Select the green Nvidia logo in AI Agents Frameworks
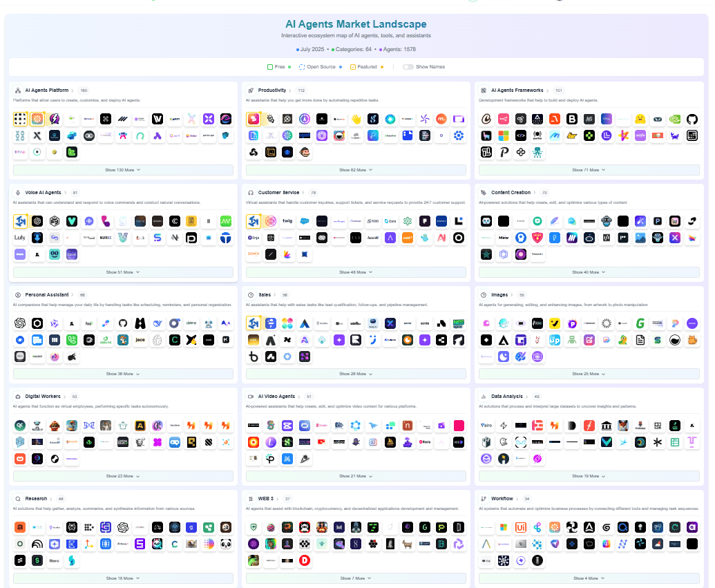Image resolution: width=715 pixels, height=588 pixels. coord(675,119)
